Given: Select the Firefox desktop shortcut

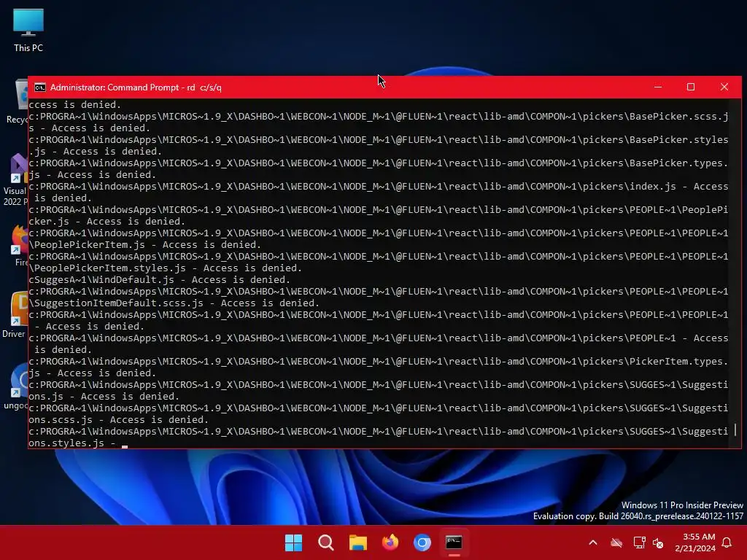Looking at the screenshot, I should pos(19,246).
